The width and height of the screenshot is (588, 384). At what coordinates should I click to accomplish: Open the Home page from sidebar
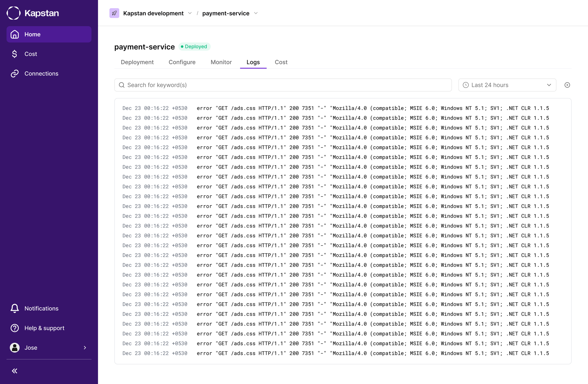click(49, 34)
